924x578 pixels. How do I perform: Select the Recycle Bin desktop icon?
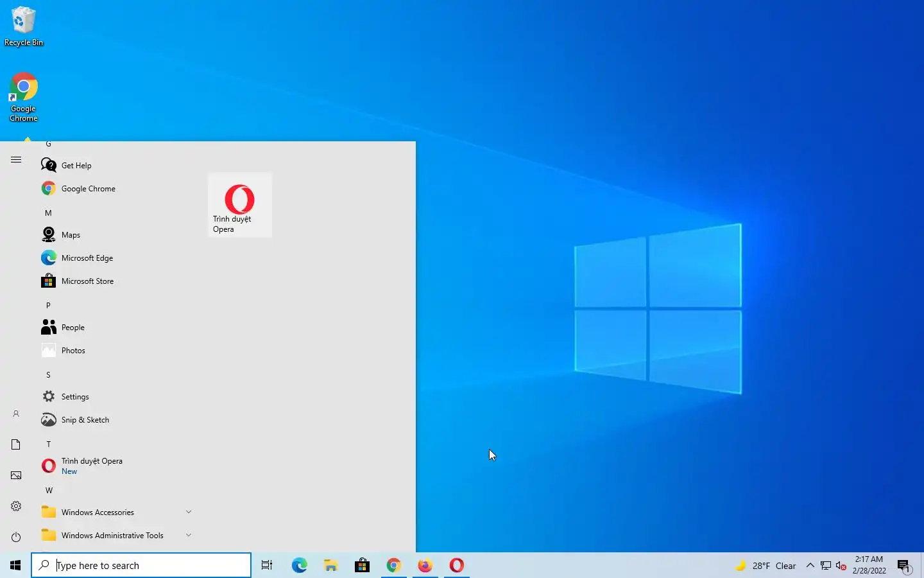pos(24,26)
